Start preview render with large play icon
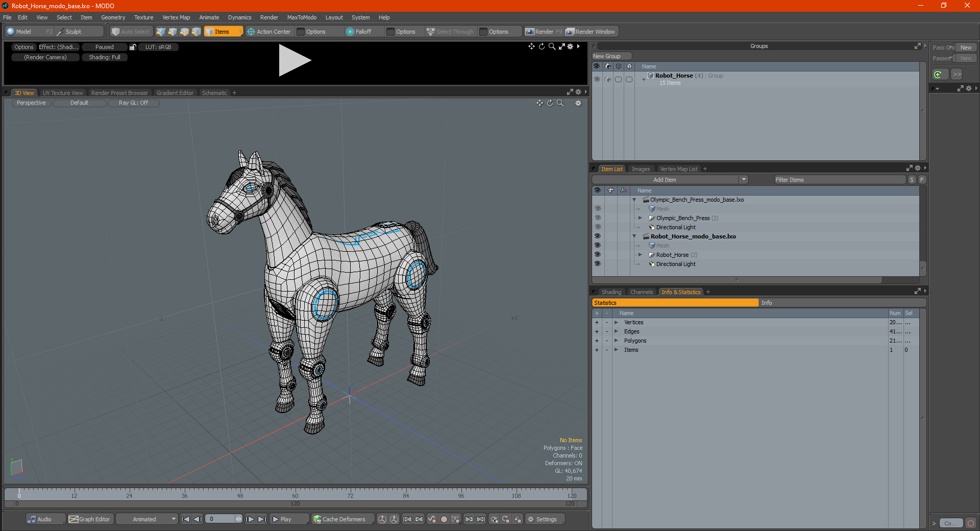This screenshot has height=531, width=980. [294, 60]
